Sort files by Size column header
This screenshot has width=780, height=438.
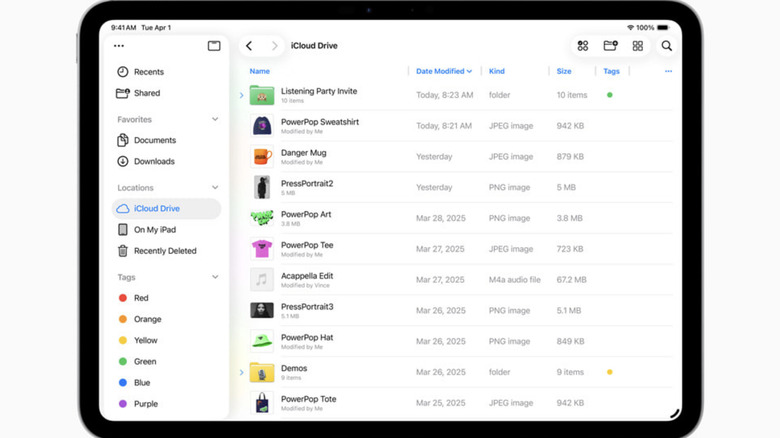564,71
